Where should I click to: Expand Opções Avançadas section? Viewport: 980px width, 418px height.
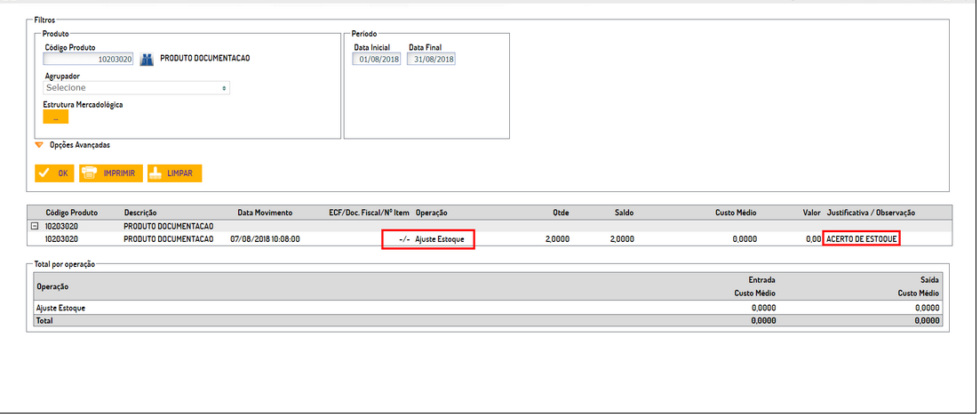coord(74,145)
